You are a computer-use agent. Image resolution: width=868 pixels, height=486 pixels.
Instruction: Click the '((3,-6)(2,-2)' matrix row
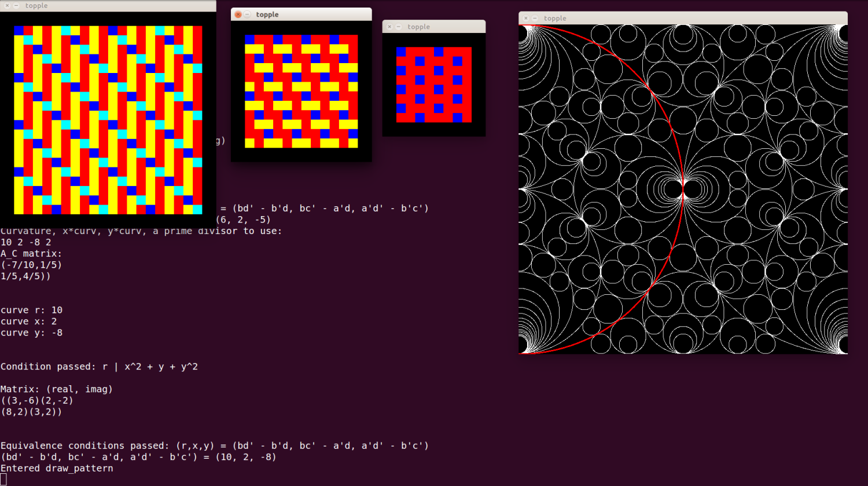point(37,400)
